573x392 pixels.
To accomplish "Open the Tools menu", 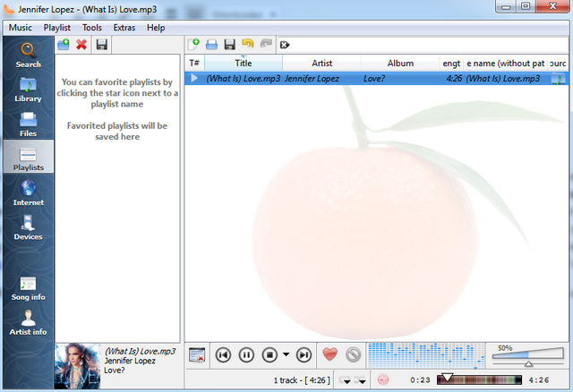I will [x=92, y=28].
